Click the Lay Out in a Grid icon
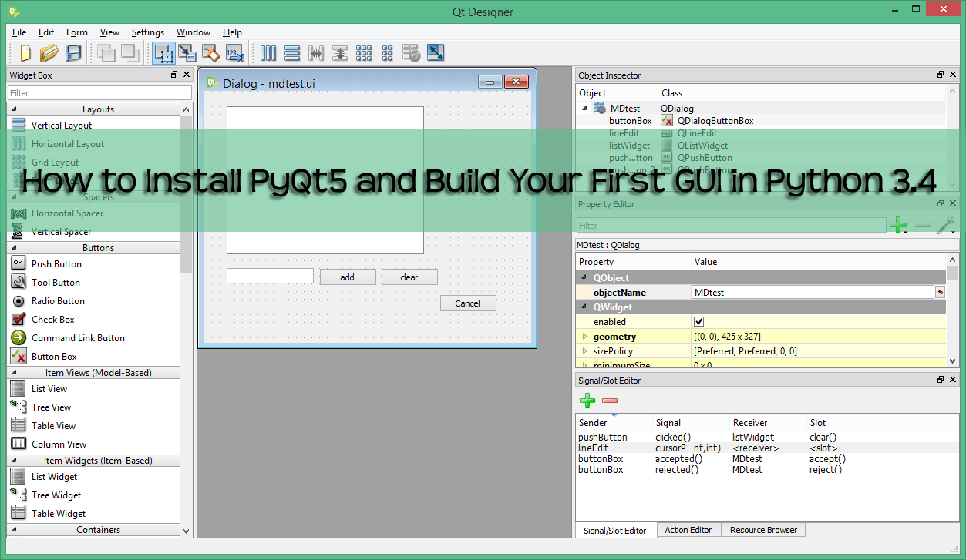 [364, 53]
